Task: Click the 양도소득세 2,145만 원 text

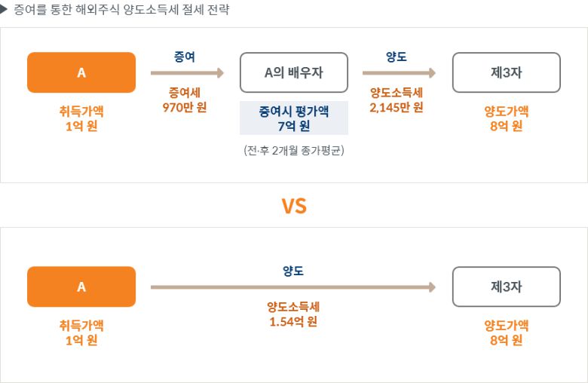Action: click(397, 100)
